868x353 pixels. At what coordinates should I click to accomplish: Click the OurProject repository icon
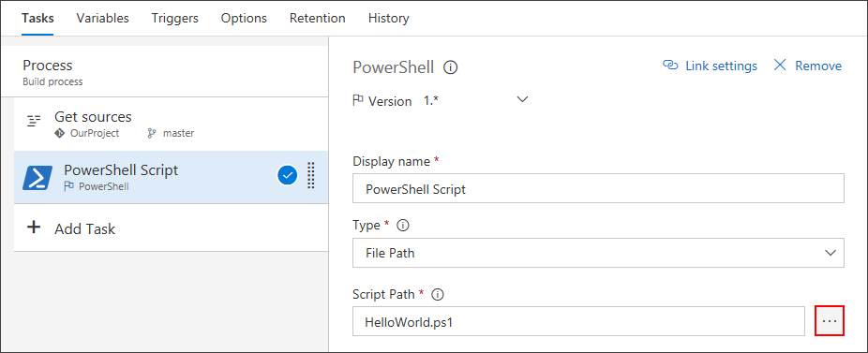tap(59, 133)
